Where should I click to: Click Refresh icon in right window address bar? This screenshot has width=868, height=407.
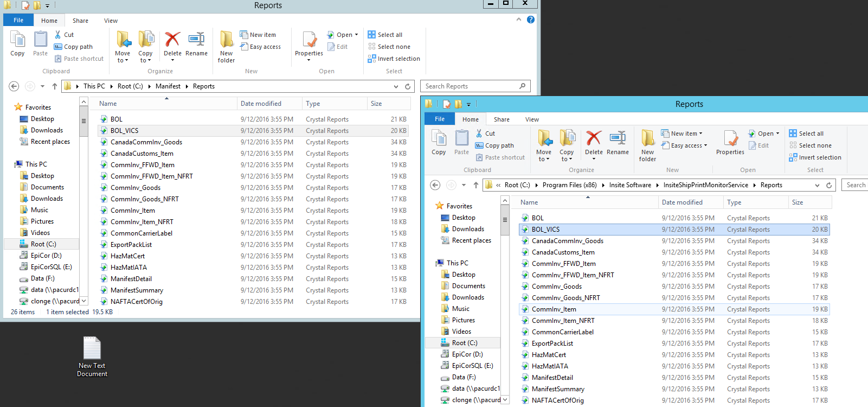click(829, 185)
